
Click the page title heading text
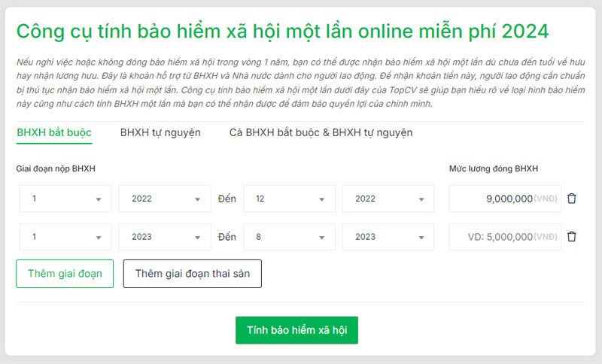point(283,32)
